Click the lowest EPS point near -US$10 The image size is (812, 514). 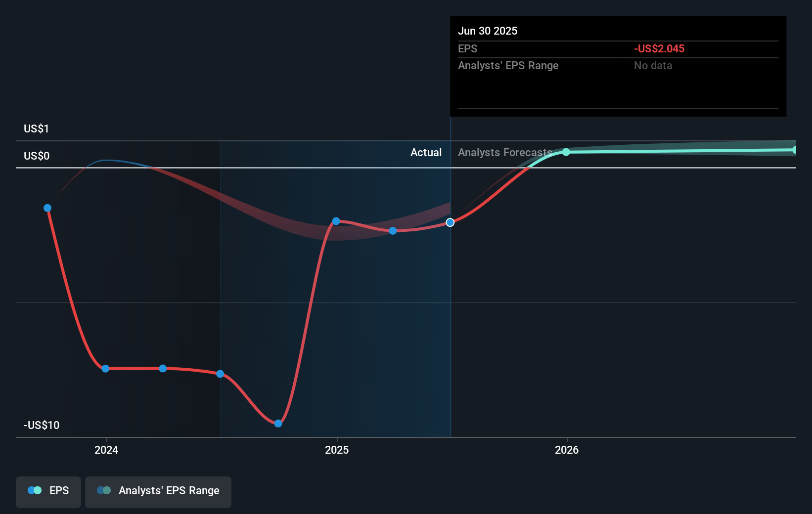pos(278,423)
